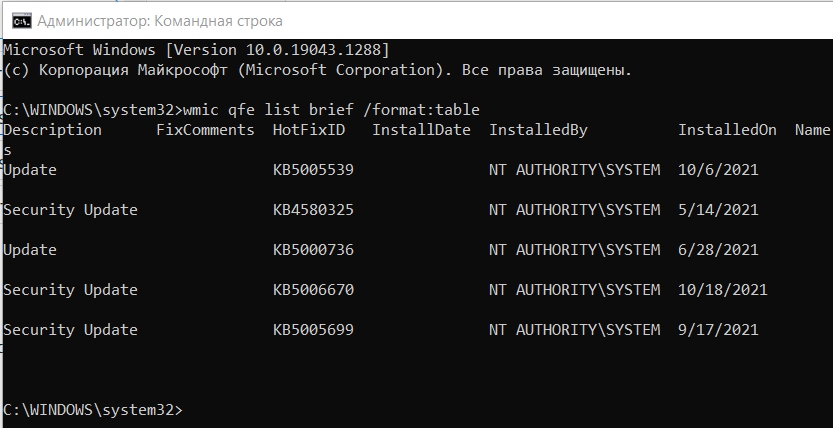Click the 'InstalledOn' column header
Screen dimensions: 833x428
[x=727, y=130]
